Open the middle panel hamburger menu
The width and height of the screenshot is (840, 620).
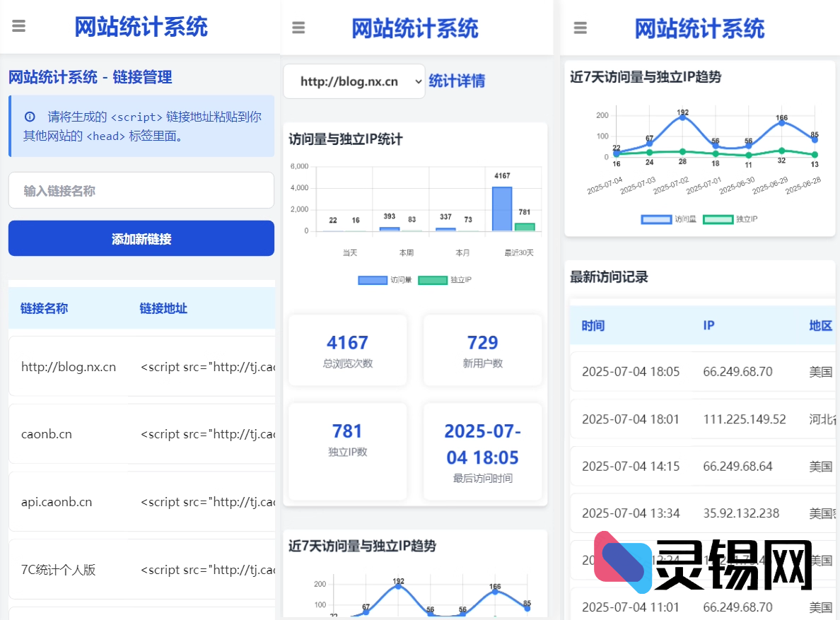[298, 28]
